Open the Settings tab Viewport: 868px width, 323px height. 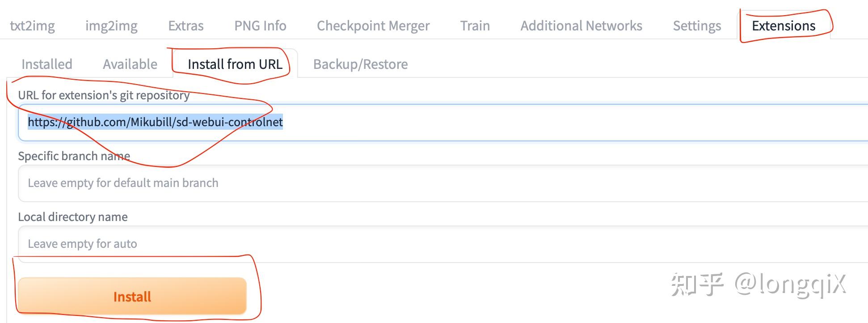coord(697,26)
